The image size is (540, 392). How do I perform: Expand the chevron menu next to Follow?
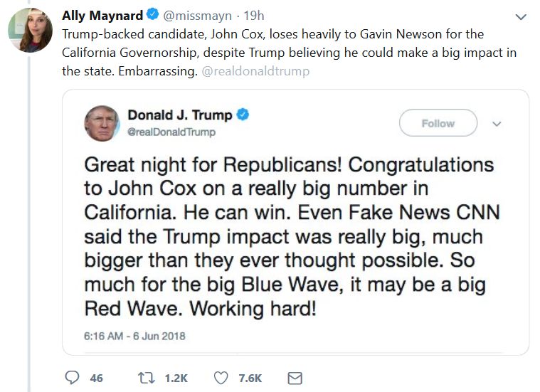[x=497, y=123]
